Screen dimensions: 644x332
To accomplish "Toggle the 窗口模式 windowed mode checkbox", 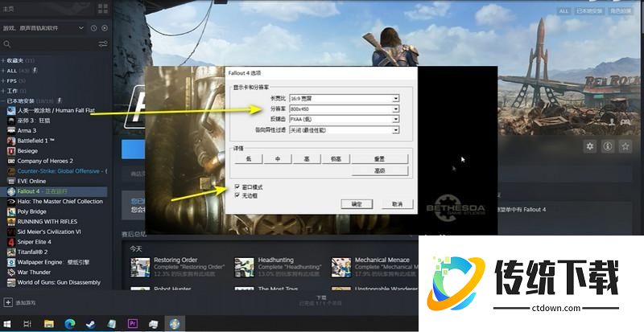I will pyautogui.click(x=237, y=186).
